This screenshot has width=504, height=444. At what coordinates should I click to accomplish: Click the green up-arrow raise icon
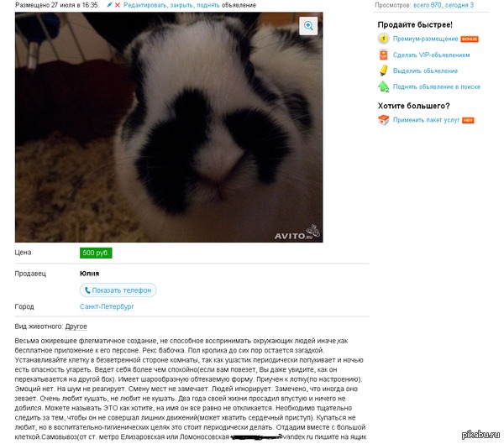tap(383, 86)
